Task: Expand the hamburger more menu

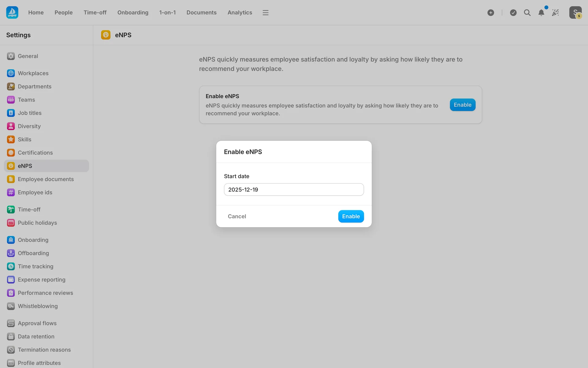Action: 266,13
